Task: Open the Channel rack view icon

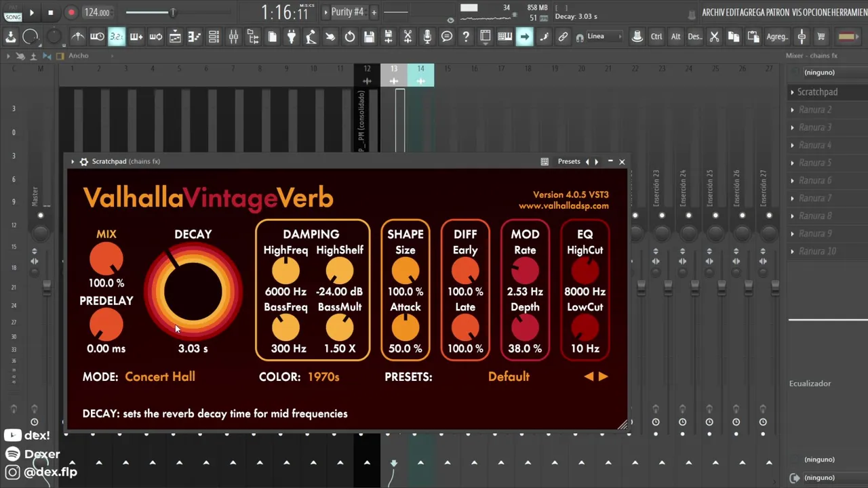Action: click(214, 37)
